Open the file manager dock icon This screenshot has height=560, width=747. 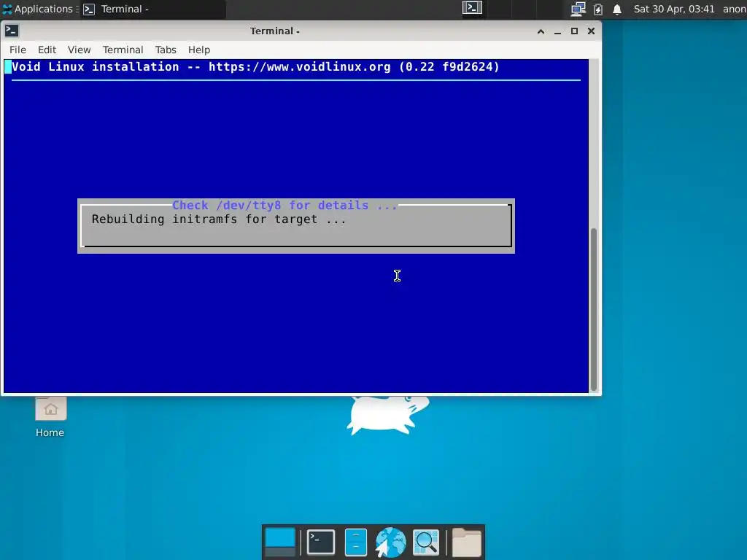[x=356, y=542]
